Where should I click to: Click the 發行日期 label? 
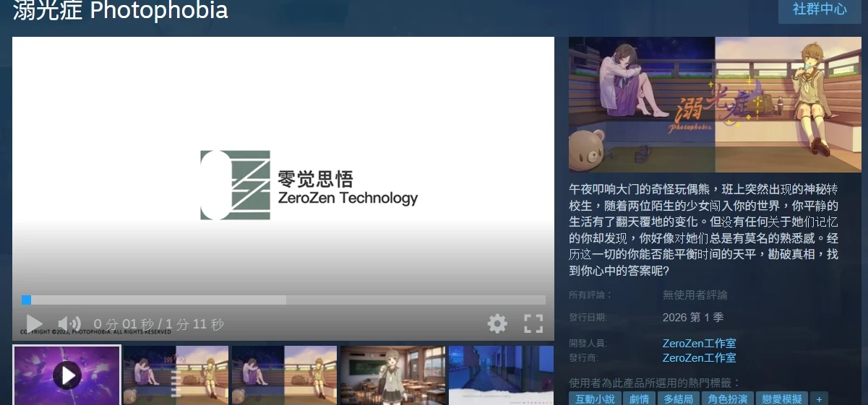tap(588, 318)
